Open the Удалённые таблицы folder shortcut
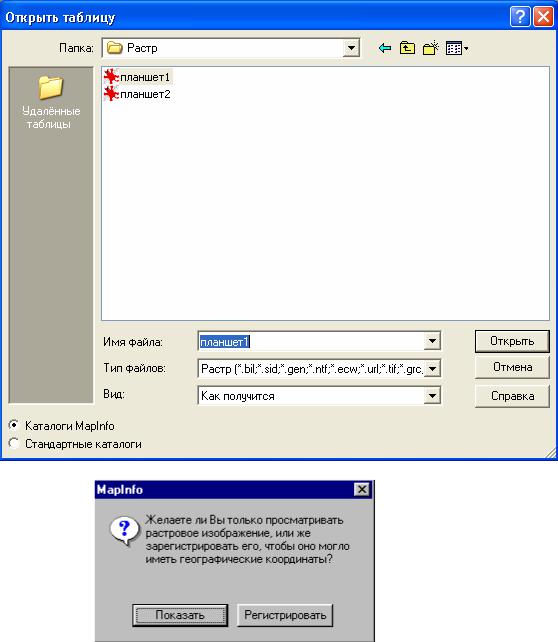 coord(51,102)
